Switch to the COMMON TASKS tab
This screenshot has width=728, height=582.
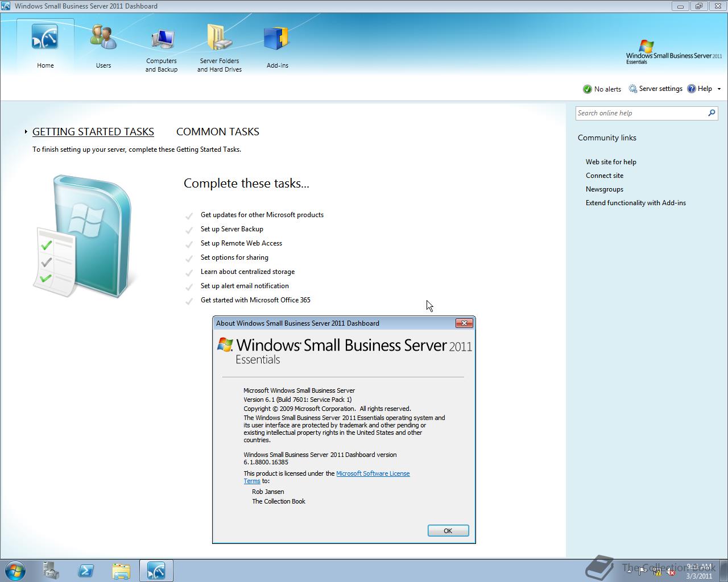click(218, 131)
